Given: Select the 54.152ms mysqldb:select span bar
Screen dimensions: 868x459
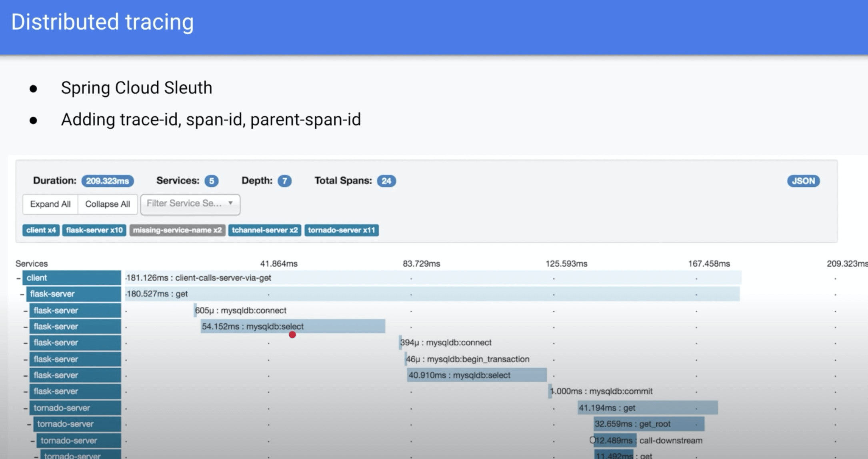Looking at the screenshot, I should [292, 326].
